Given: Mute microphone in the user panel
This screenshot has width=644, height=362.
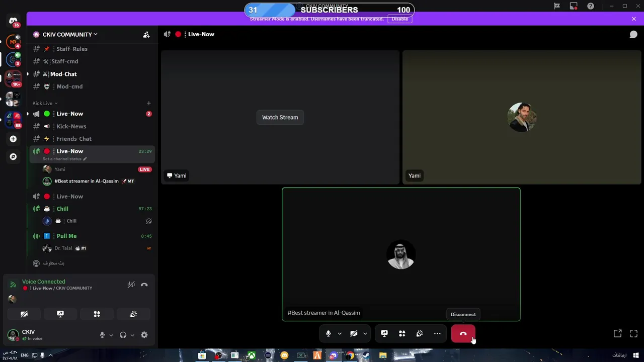Looking at the screenshot, I should [x=102, y=335].
